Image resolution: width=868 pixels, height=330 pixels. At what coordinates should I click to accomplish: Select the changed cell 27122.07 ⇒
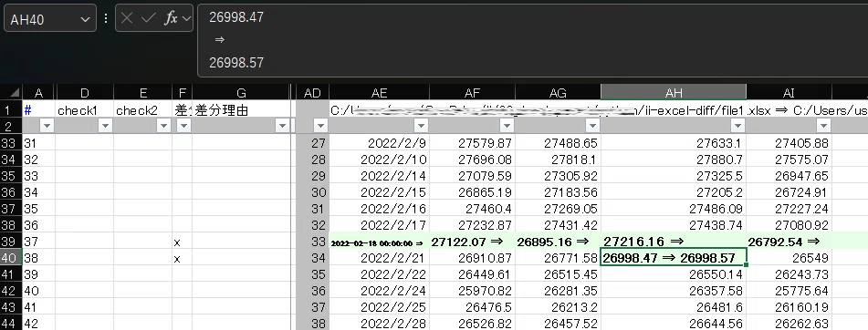coord(472,242)
